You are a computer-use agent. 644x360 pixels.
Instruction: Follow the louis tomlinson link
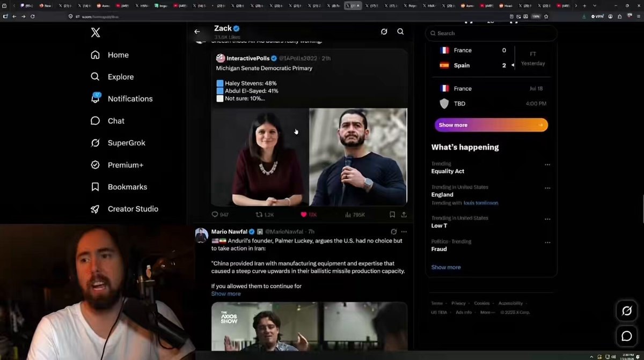481,203
